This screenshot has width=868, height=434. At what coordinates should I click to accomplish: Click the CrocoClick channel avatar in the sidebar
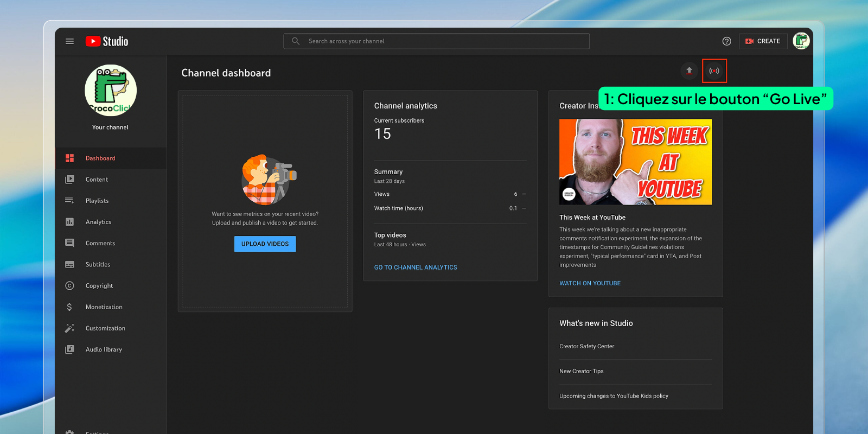(111, 90)
